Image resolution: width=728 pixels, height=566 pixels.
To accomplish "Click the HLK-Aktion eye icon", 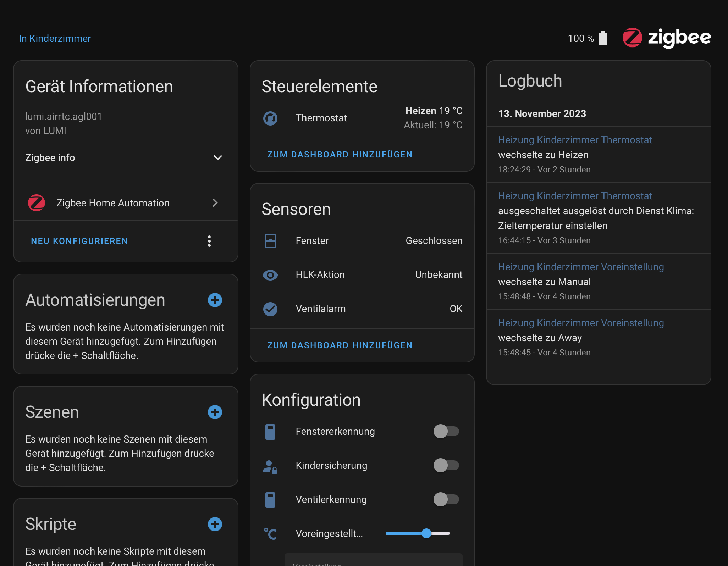I will (270, 275).
